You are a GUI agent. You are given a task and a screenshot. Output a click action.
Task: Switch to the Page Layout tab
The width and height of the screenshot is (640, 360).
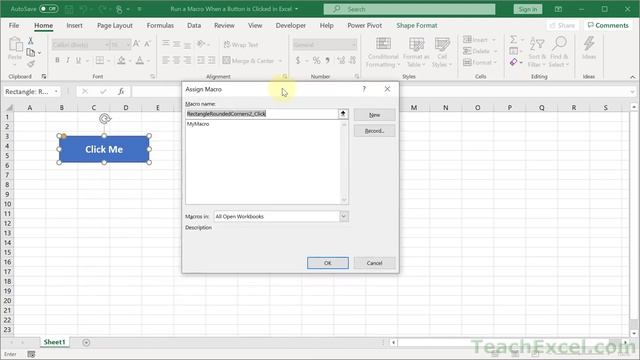pos(115,25)
